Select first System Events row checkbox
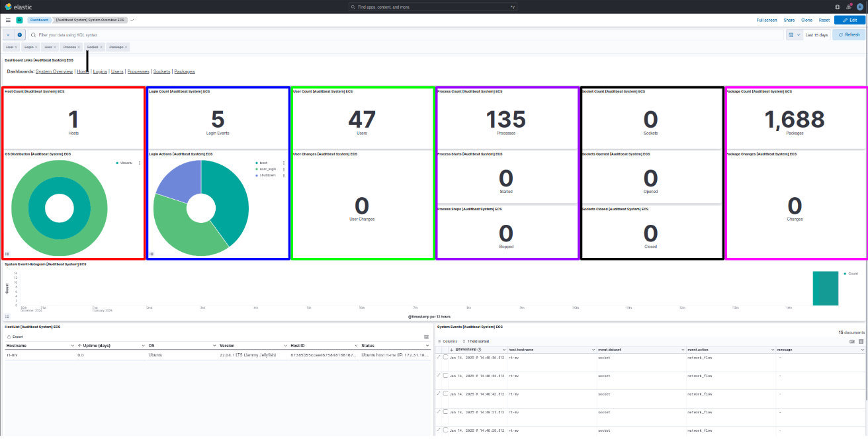Image resolution: width=868 pixels, height=447 pixels. coord(446,357)
